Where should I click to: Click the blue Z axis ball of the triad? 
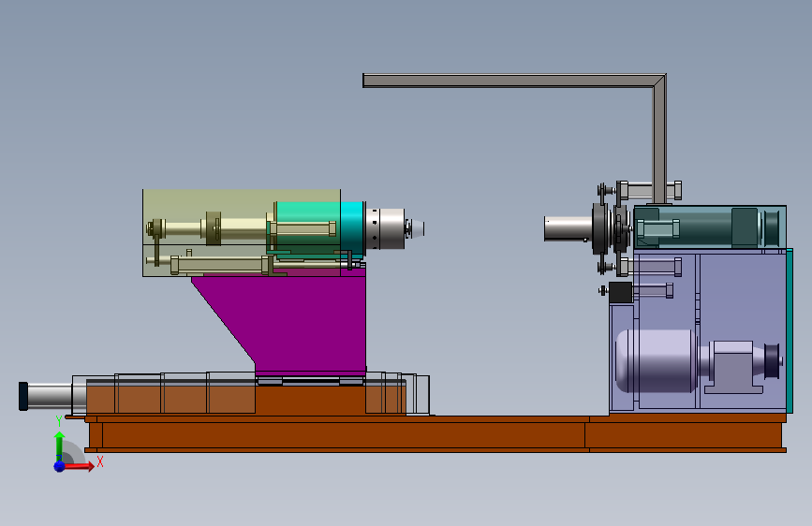click(60, 466)
